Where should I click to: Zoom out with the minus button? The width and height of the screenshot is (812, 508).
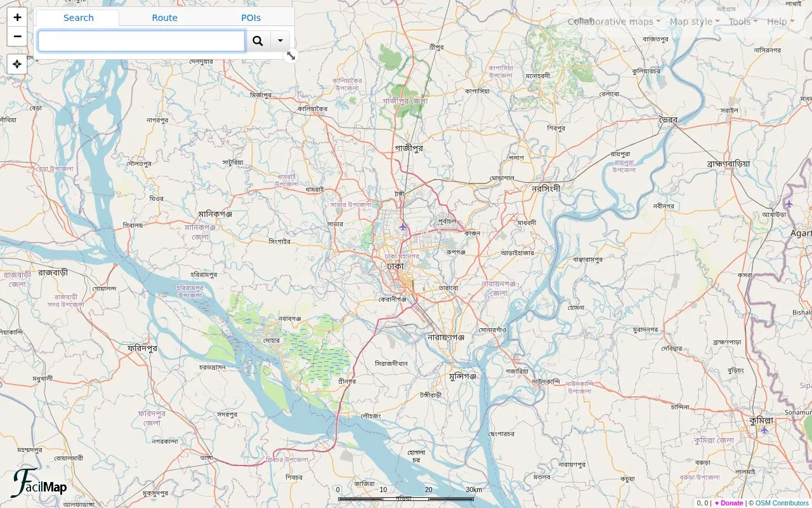[17, 36]
